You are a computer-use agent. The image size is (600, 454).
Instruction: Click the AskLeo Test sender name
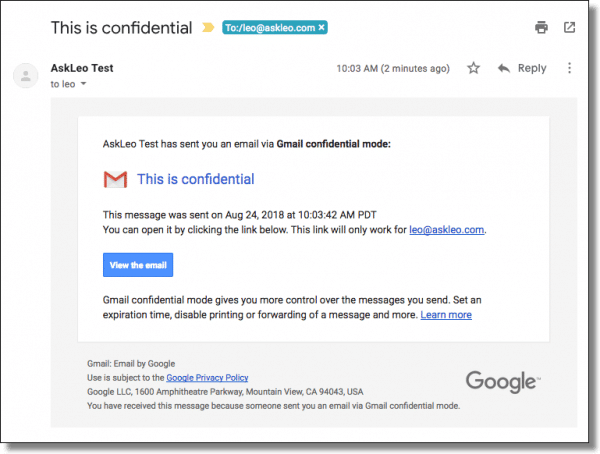(x=82, y=68)
